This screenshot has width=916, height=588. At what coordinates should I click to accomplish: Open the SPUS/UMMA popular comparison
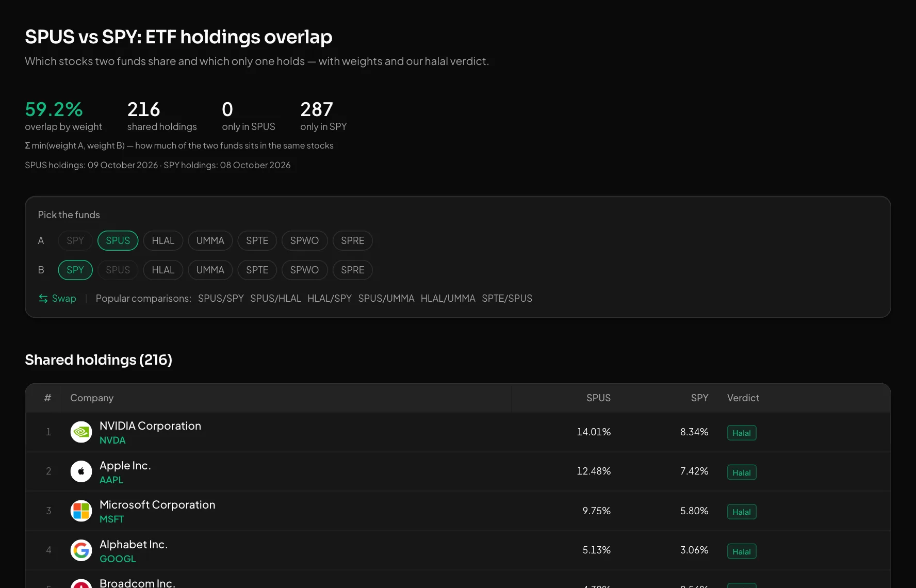[x=386, y=299]
